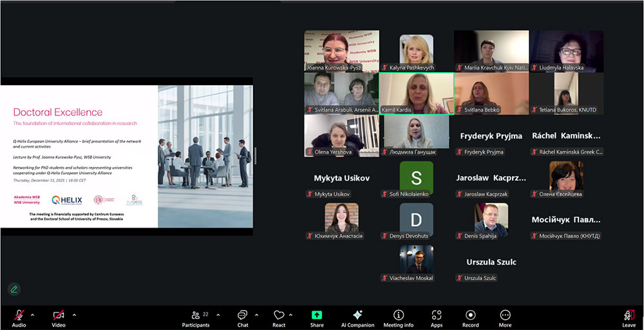Select Kamil Kardis's active speaker video tile
Image resolution: width=644 pixels, height=330 pixels.
click(x=416, y=93)
